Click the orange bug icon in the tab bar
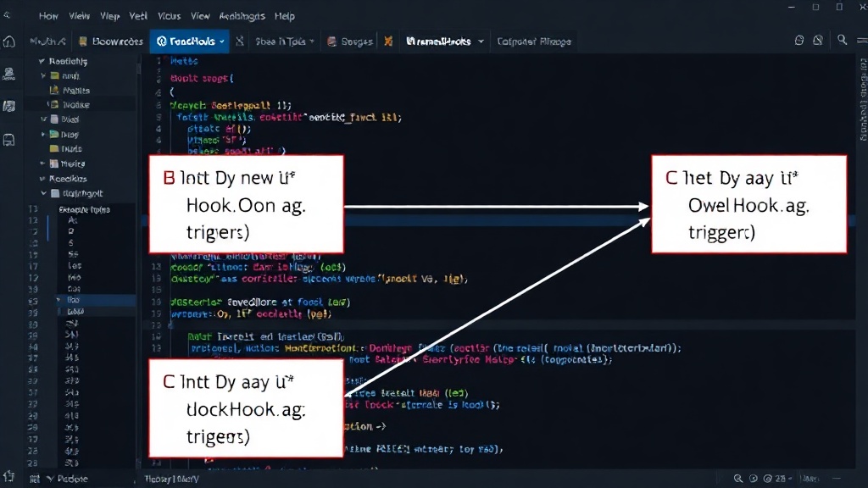The image size is (868, 488). 388,41
